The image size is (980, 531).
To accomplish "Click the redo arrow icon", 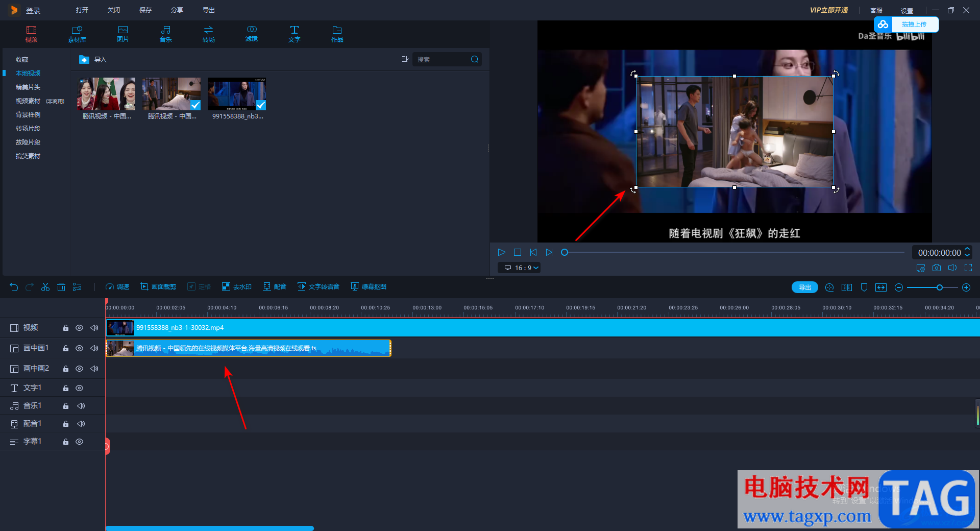I will 30,287.
